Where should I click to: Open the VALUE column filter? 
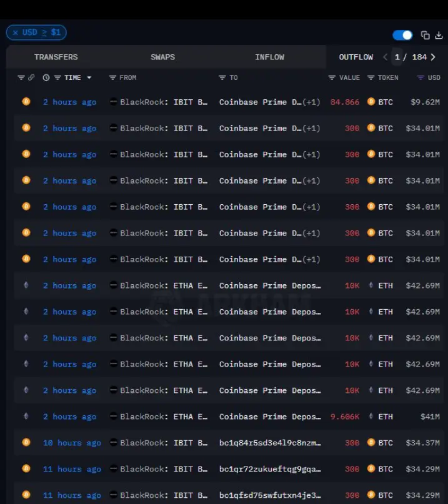[x=332, y=77]
